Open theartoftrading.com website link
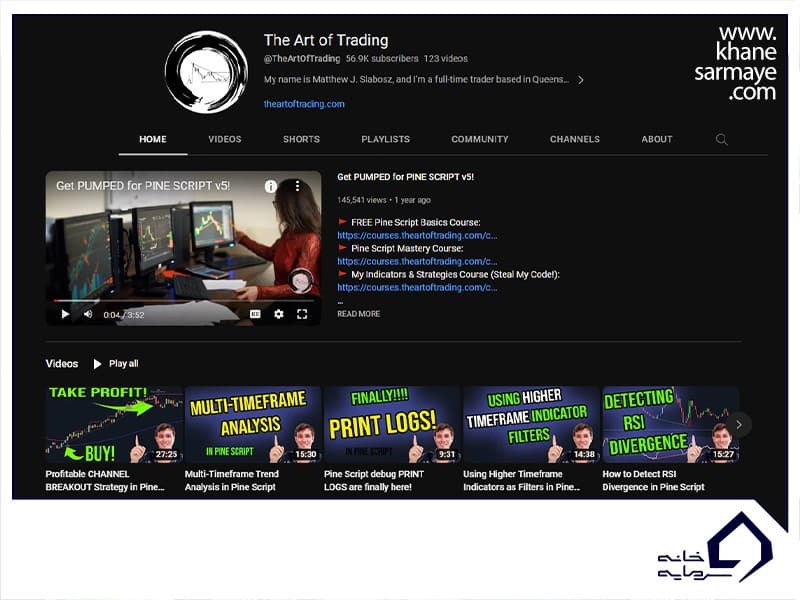 pos(304,104)
